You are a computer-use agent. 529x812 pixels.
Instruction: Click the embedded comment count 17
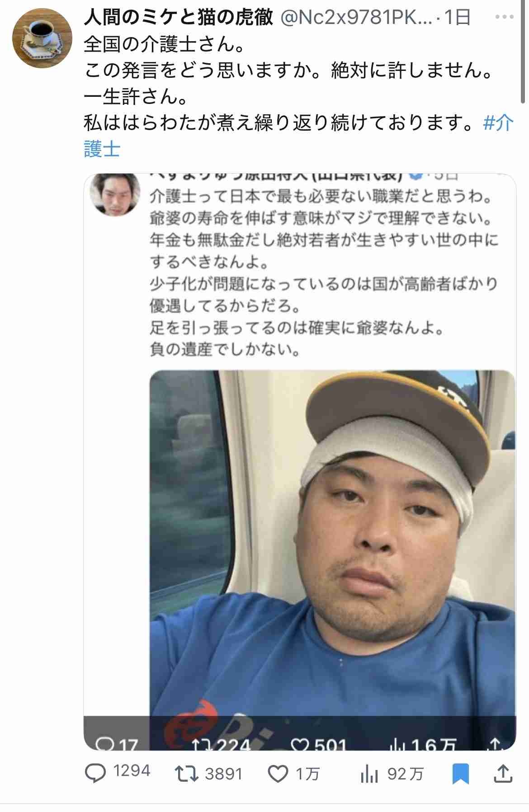(118, 743)
